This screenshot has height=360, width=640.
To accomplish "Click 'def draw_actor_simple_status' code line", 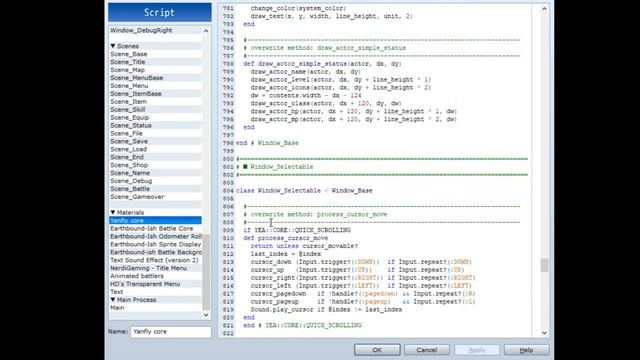I will (x=322, y=64).
